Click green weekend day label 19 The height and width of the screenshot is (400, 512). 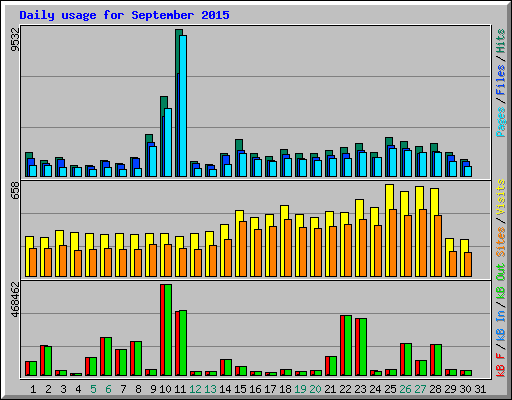point(300,389)
